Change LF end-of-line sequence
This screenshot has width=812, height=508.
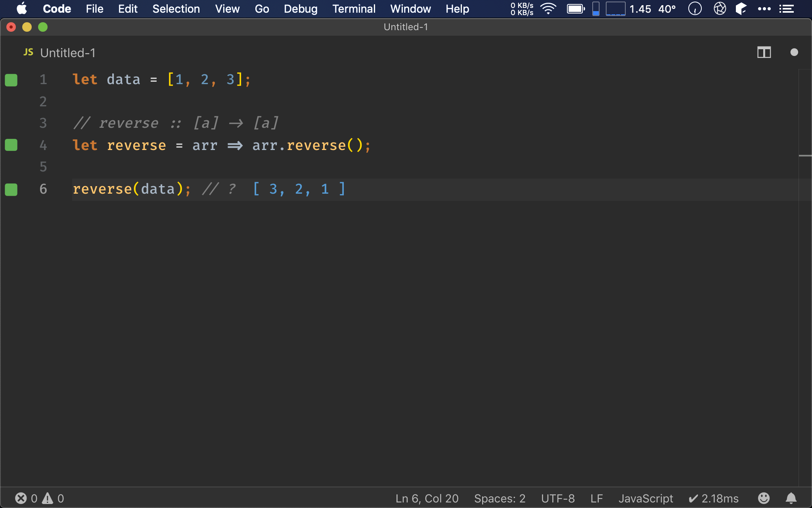(x=596, y=498)
